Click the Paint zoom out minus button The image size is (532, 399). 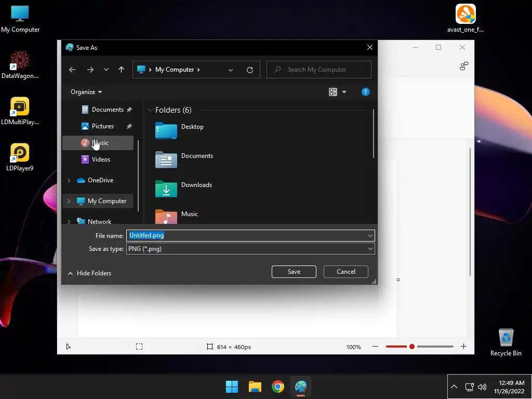[375, 347]
